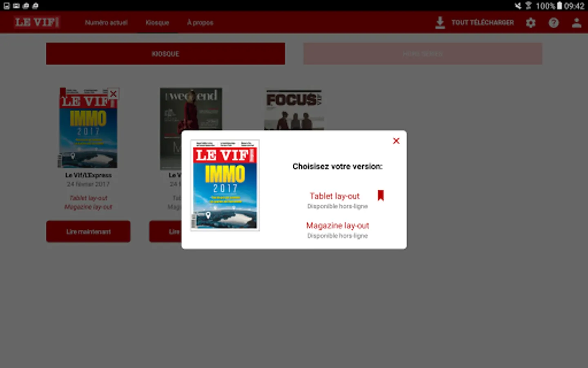Click the Choisisez votre version heading
The width and height of the screenshot is (588, 368).
[x=337, y=166]
